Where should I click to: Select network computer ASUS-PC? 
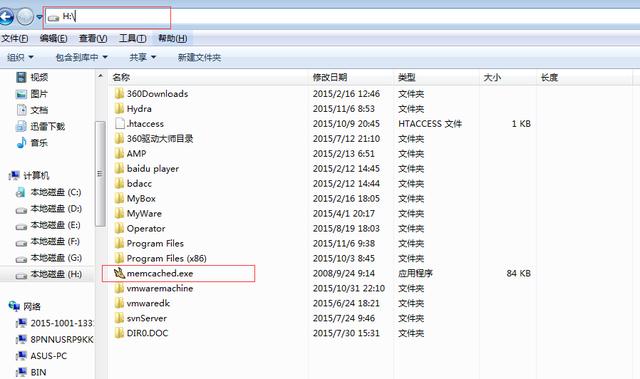click(41, 356)
